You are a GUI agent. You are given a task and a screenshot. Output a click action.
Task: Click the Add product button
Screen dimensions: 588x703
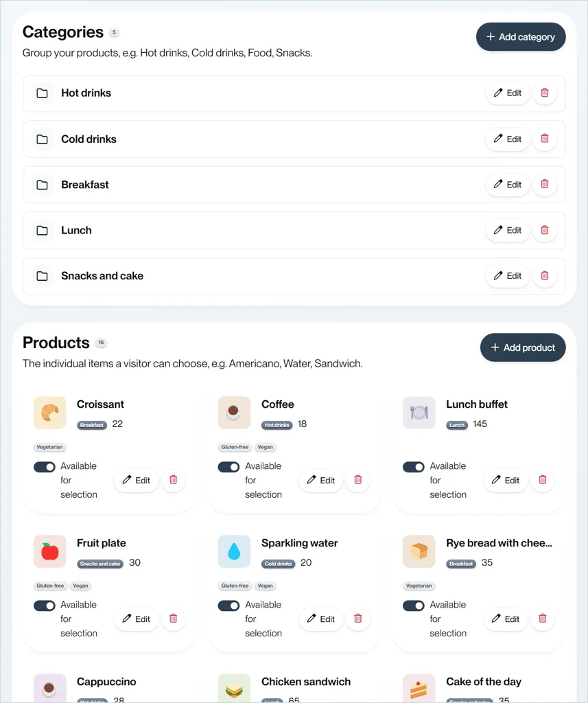(523, 347)
